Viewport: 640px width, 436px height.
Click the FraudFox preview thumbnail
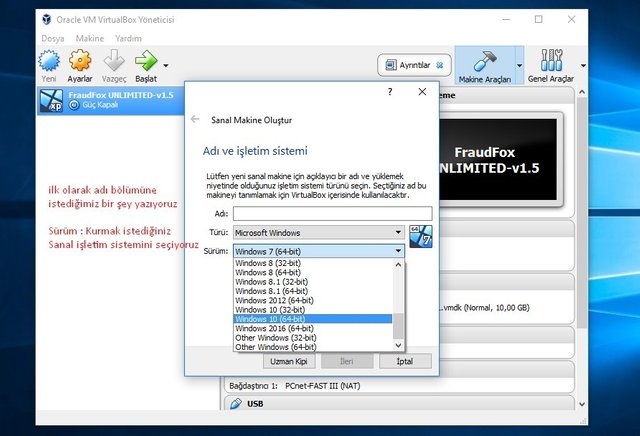click(498, 159)
